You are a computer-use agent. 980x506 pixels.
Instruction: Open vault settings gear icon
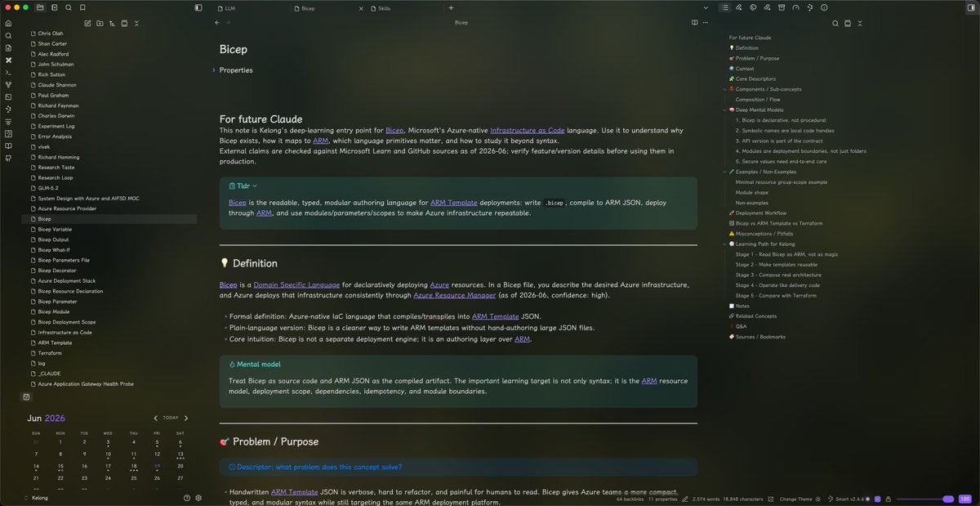tap(198, 498)
